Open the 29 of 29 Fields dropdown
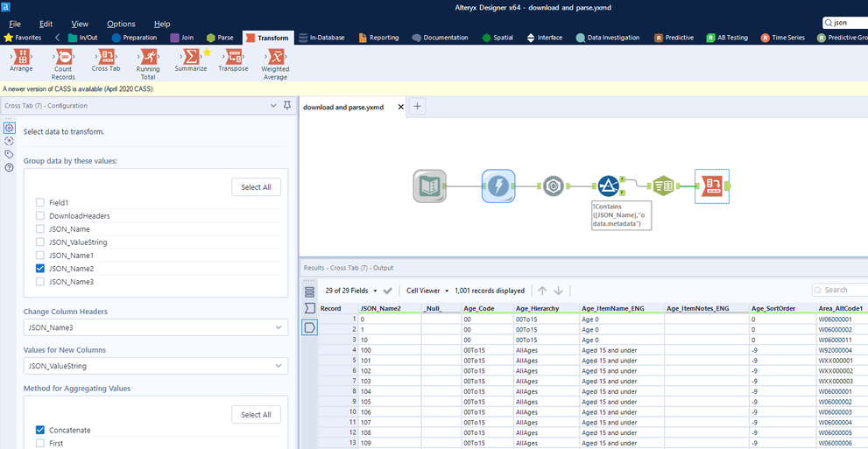The image size is (868, 449). [351, 291]
